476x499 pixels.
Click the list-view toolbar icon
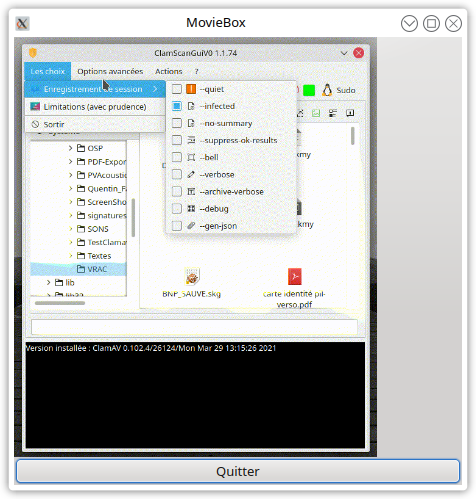(x=332, y=113)
